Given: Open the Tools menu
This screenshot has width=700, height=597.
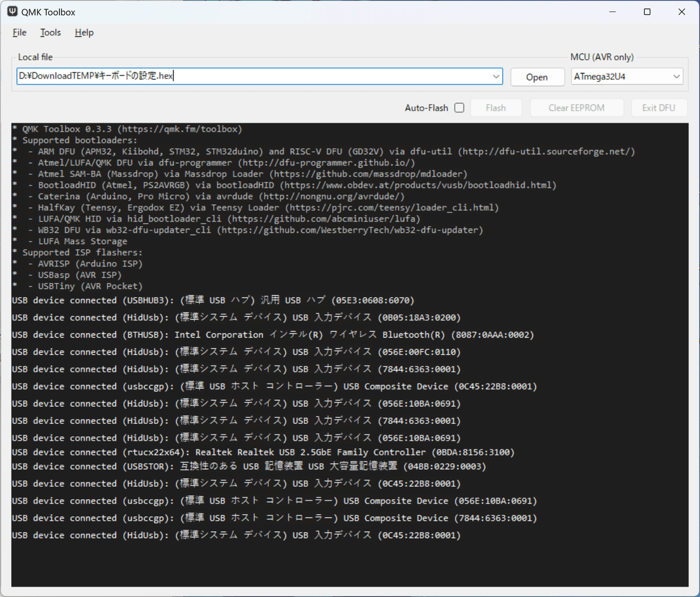Looking at the screenshot, I should [x=50, y=33].
